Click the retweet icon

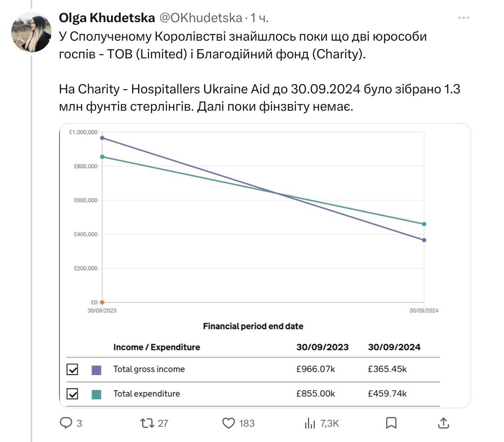coord(147,423)
